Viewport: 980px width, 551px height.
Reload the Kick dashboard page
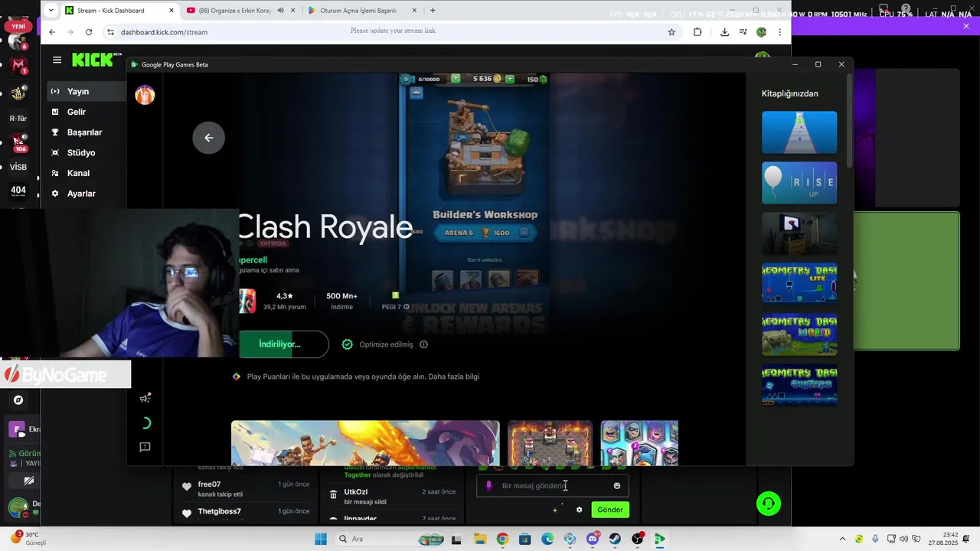click(89, 32)
